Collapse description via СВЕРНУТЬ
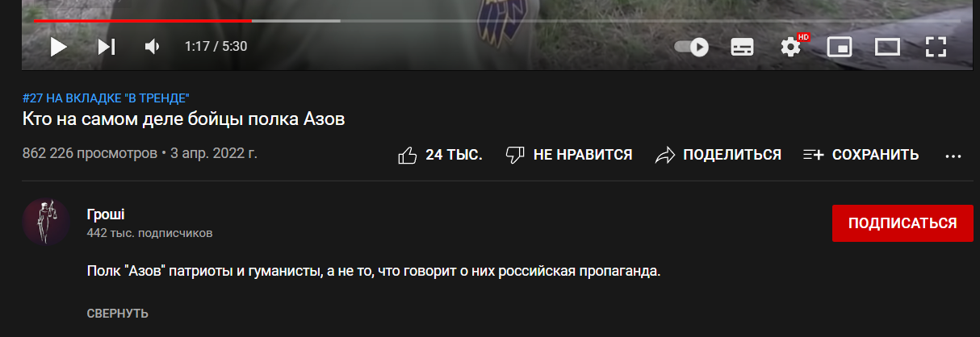 pyautogui.click(x=117, y=314)
